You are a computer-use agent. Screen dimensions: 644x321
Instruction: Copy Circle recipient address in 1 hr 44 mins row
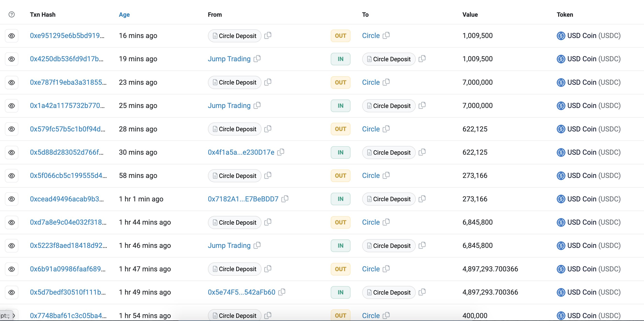[x=386, y=222]
